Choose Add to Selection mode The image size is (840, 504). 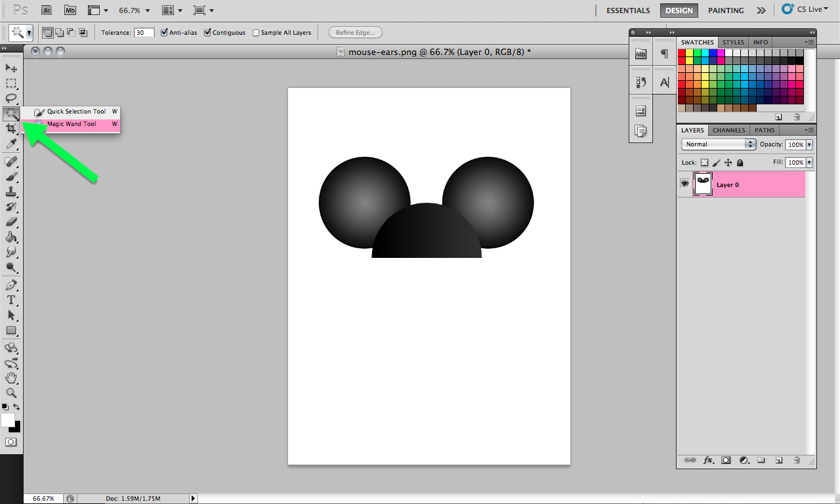click(59, 32)
